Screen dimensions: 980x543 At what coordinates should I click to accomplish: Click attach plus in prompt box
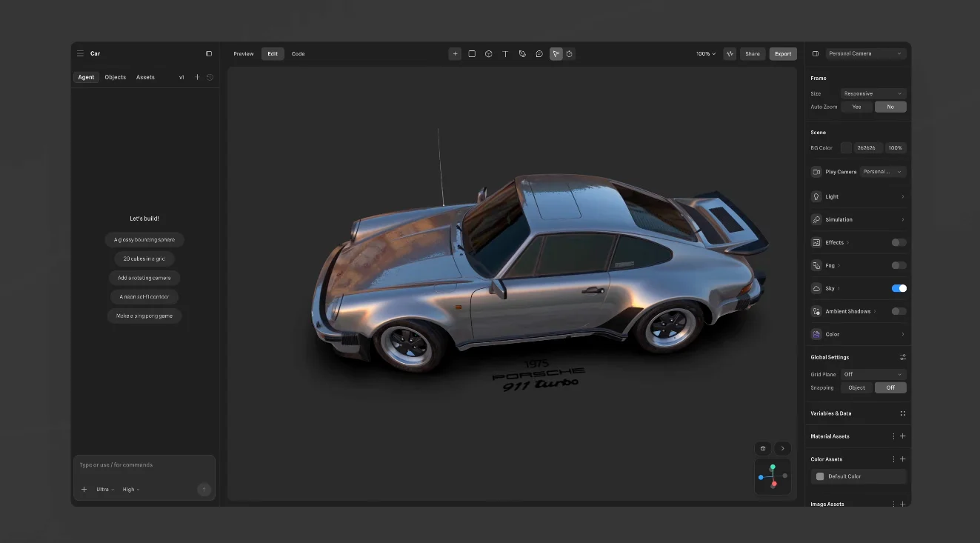84,489
